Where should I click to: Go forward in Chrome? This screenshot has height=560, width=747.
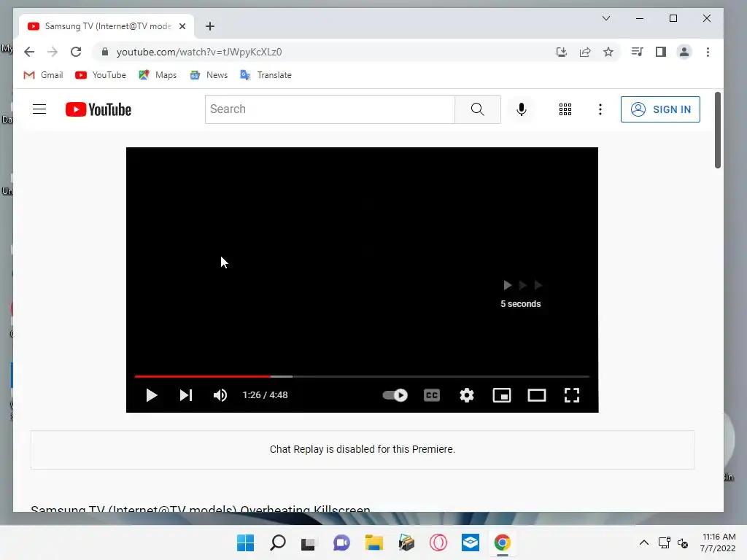coord(53,52)
